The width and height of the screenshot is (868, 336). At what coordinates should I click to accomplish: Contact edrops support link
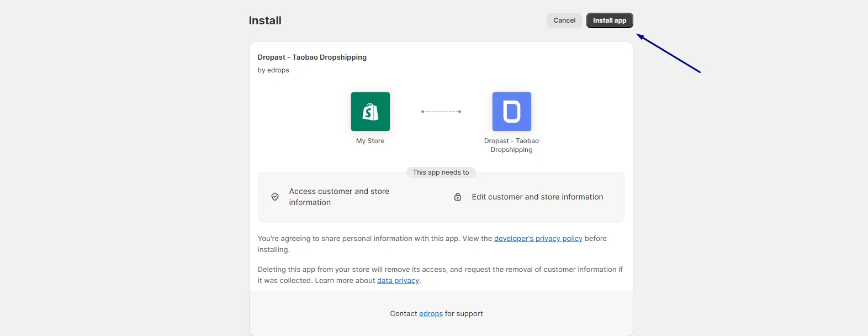[431, 314]
